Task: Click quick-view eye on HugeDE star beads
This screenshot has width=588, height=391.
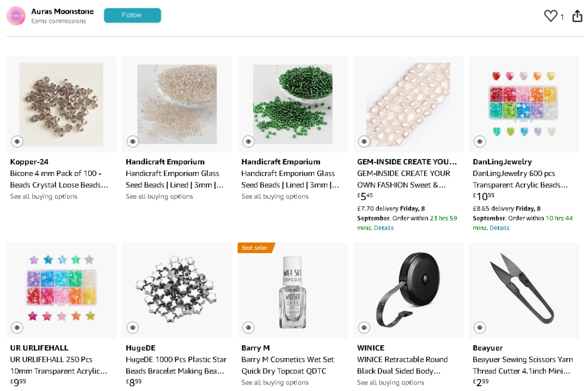Action: pyautogui.click(x=133, y=327)
